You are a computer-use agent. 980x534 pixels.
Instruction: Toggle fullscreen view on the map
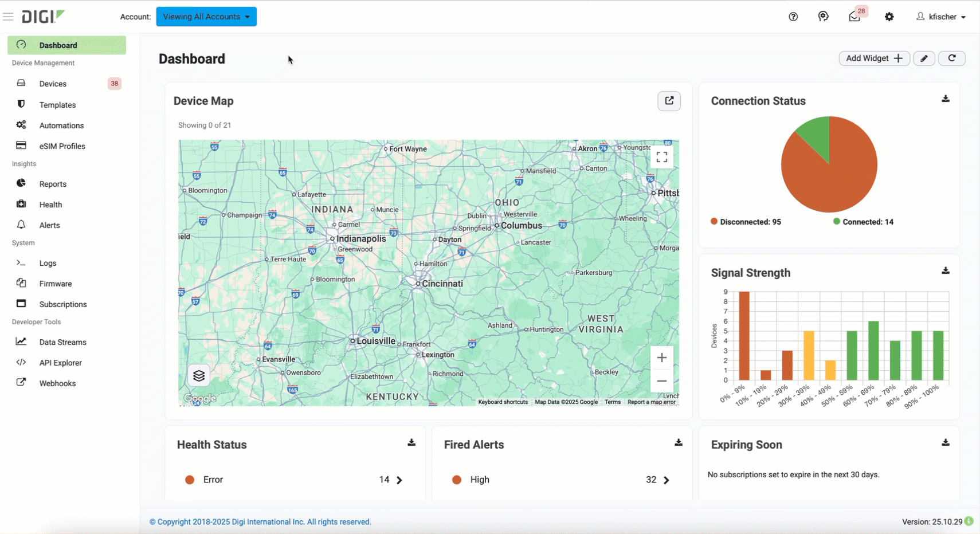(x=661, y=157)
